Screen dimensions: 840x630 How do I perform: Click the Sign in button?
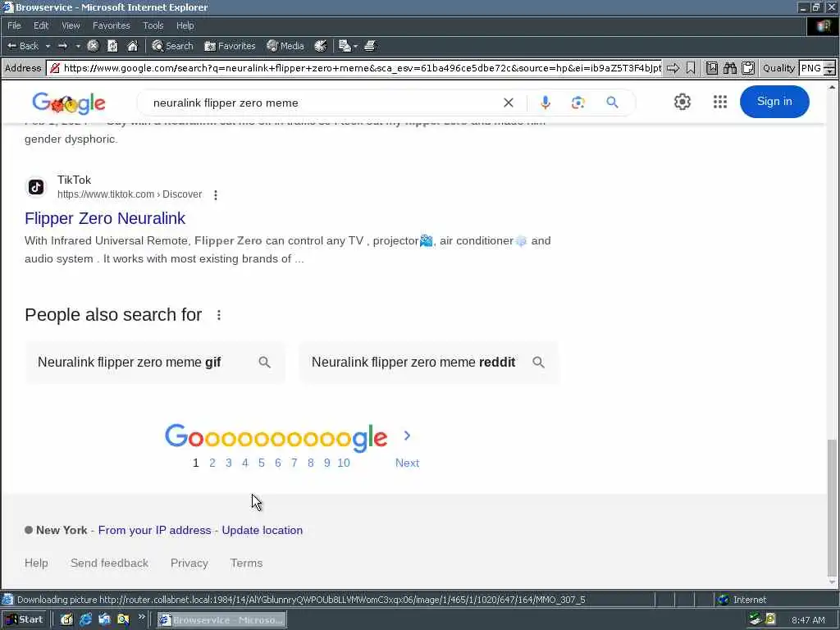coord(774,101)
